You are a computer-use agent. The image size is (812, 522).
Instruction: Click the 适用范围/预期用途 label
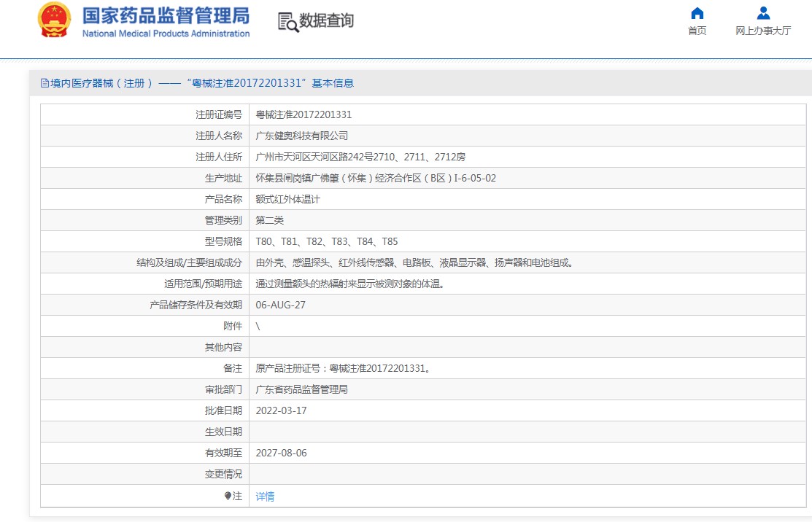tap(204, 284)
